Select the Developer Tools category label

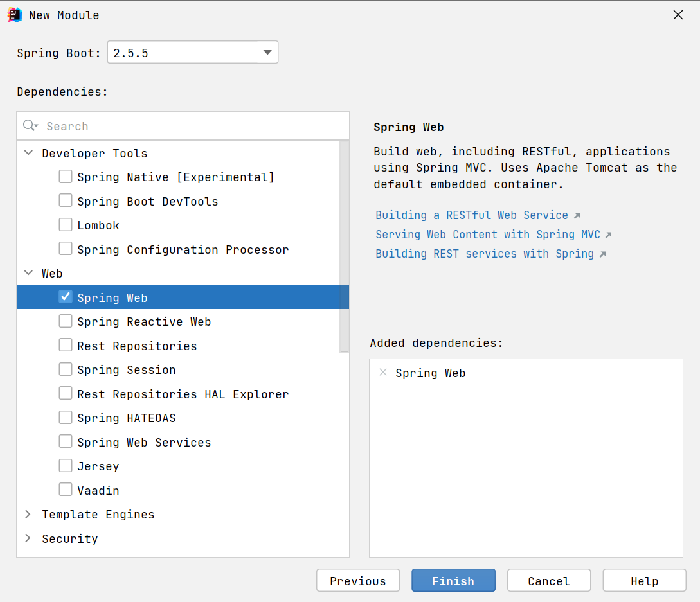(x=94, y=153)
